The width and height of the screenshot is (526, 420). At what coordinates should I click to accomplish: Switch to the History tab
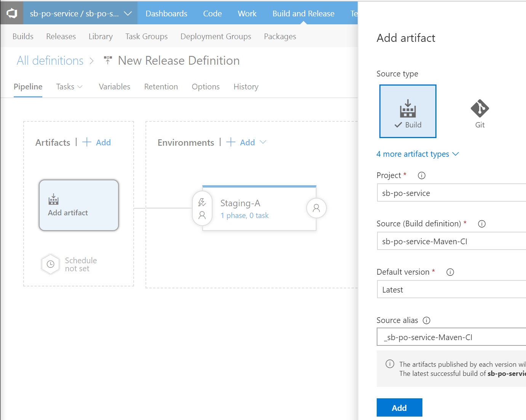pos(246,87)
